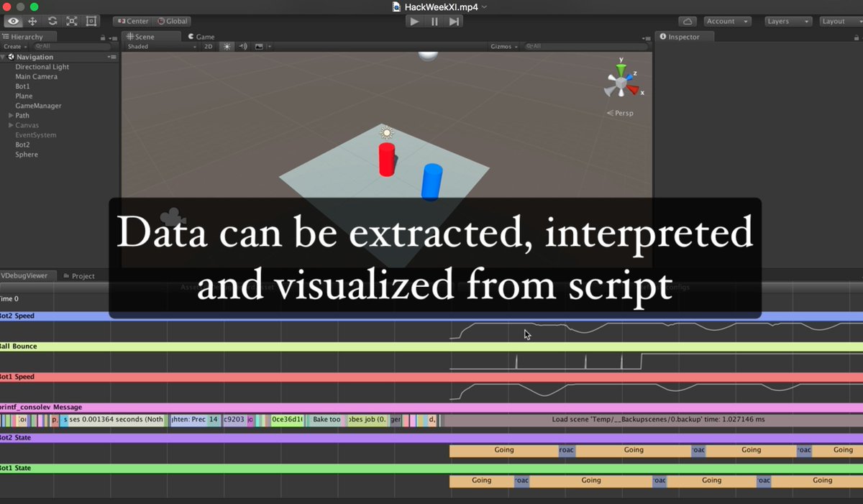Toggle scene lighting sun icon
Image resolution: width=863 pixels, height=504 pixels.
pyautogui.click(x=227, y=47)
